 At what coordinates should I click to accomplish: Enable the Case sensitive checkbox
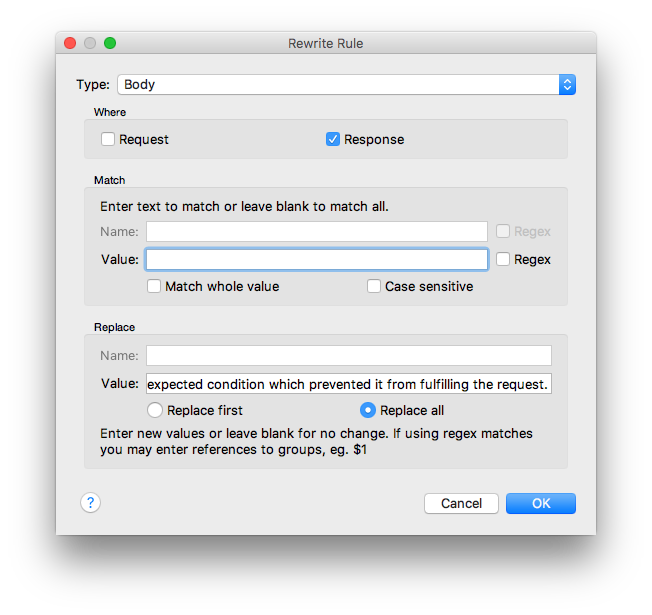[374, 286]
